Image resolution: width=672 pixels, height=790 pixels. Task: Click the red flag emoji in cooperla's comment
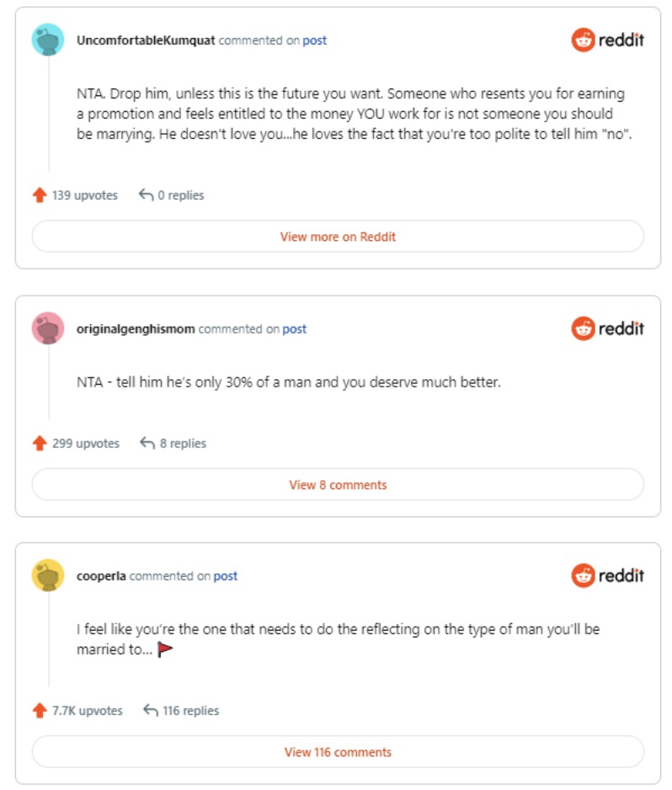(x=164, y=650)
